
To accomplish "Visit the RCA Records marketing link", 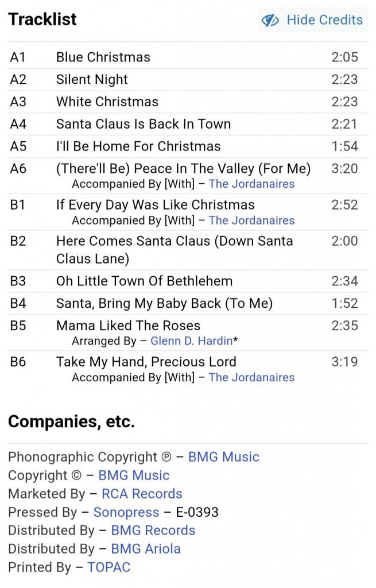I will (142, 494).
